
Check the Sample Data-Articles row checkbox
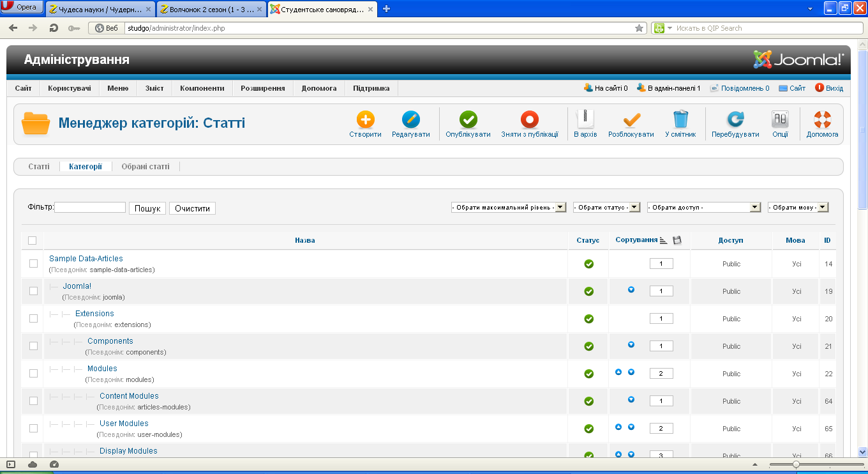tap(33, 263)
